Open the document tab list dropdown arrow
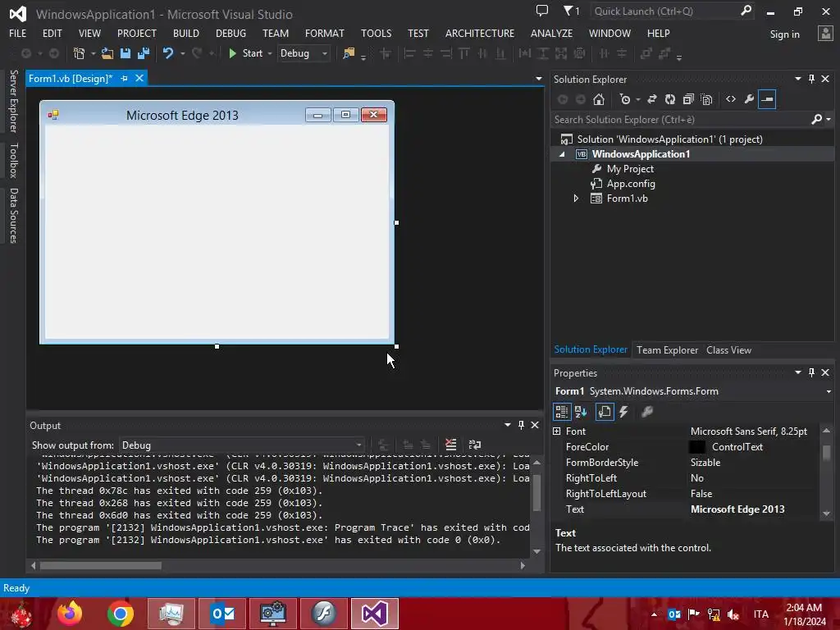The height and width of the screenshot is (630, 840). tap(538, 79)
